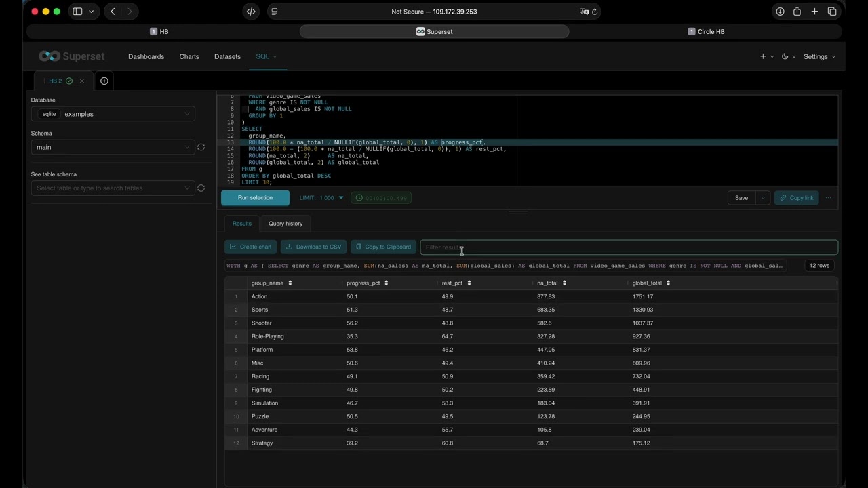
Task: Switch to the Results tab
Action: tap(242, 224)
